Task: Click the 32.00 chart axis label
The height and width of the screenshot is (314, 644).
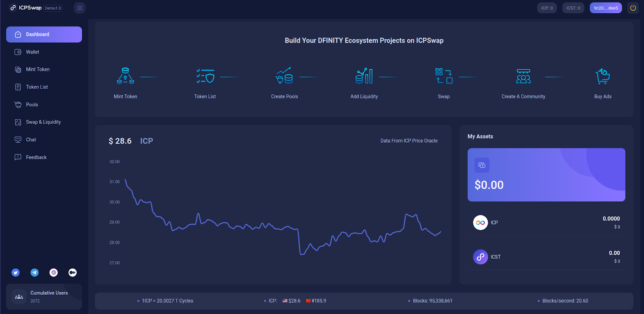Action: click(115, 162)
